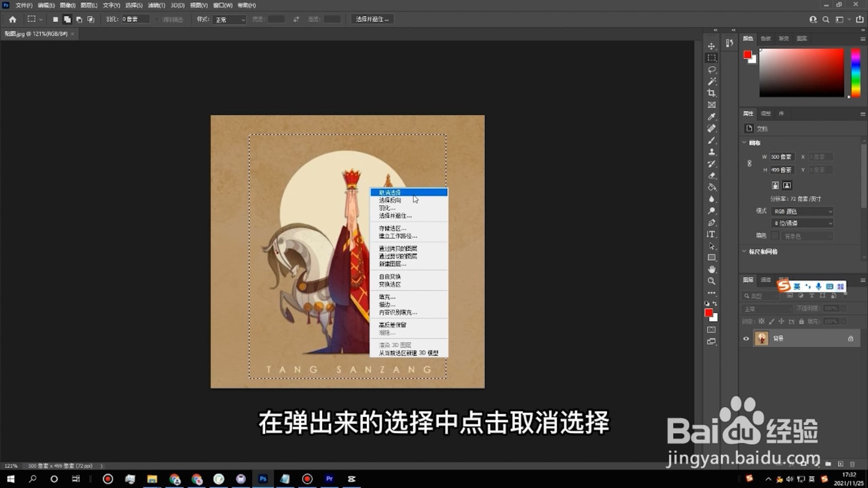Click the 选择并遮住... button
This screenshot has width=868, height=488.
(372, 19)
